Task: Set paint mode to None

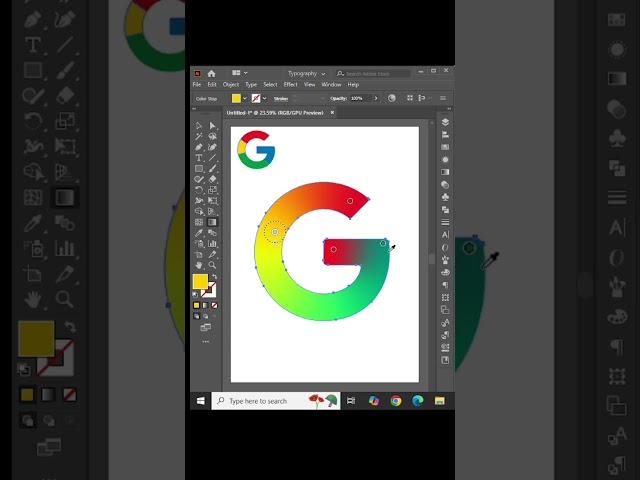Action: click(214, 305)
